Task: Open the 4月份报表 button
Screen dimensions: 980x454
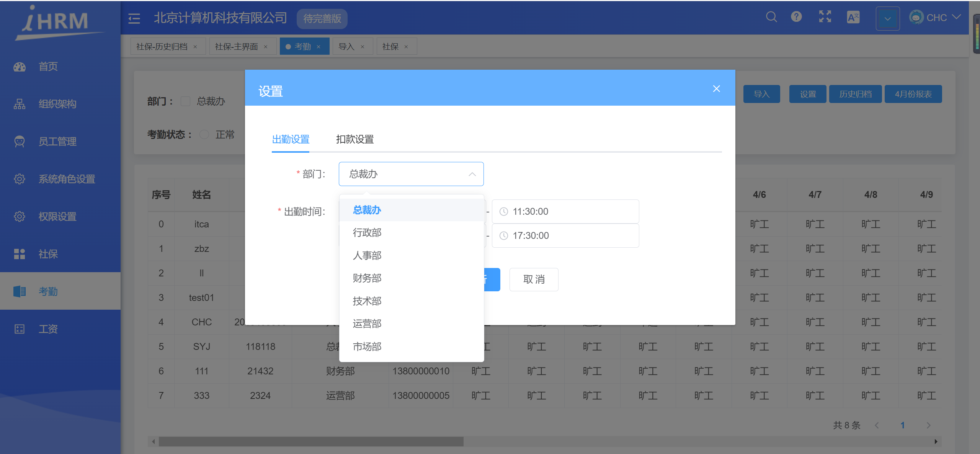Action: (x=913, y=94)
